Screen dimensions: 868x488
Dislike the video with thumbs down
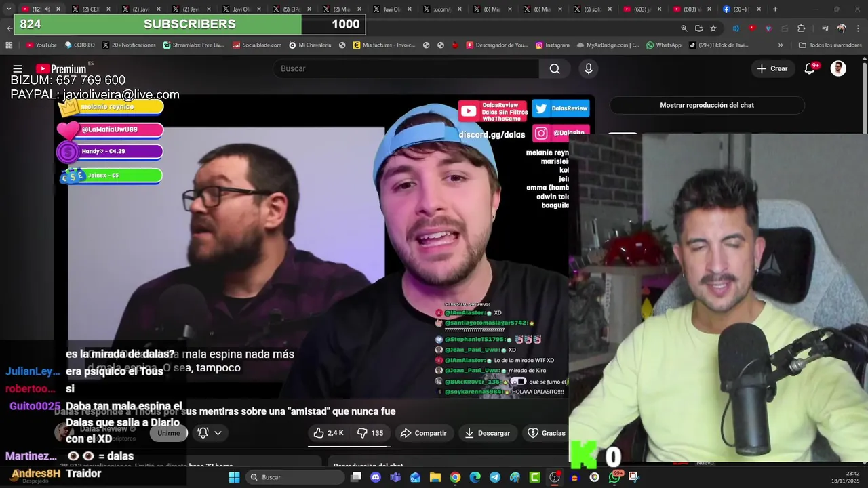[370, 433]
